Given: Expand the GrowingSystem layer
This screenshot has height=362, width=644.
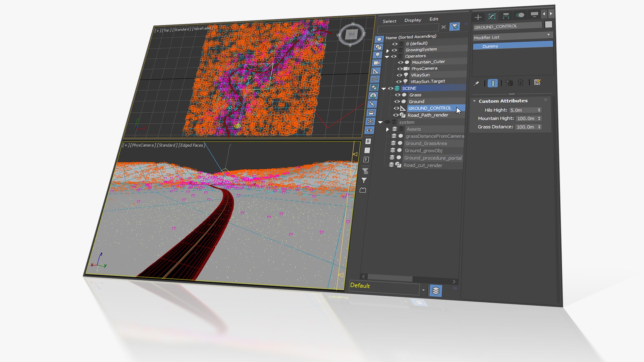Looking at the screenshot, I should tap(388, 51).
